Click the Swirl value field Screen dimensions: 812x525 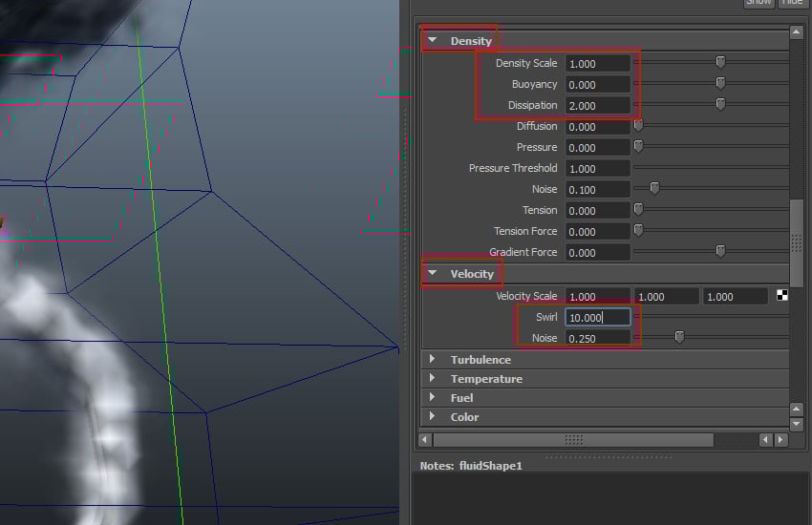pos(598,317)
